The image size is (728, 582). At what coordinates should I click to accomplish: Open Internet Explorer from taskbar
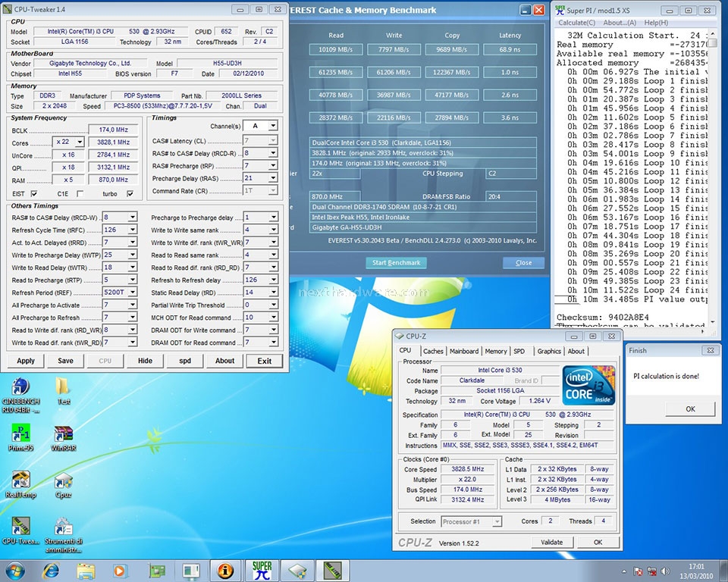tap(51, 571)
